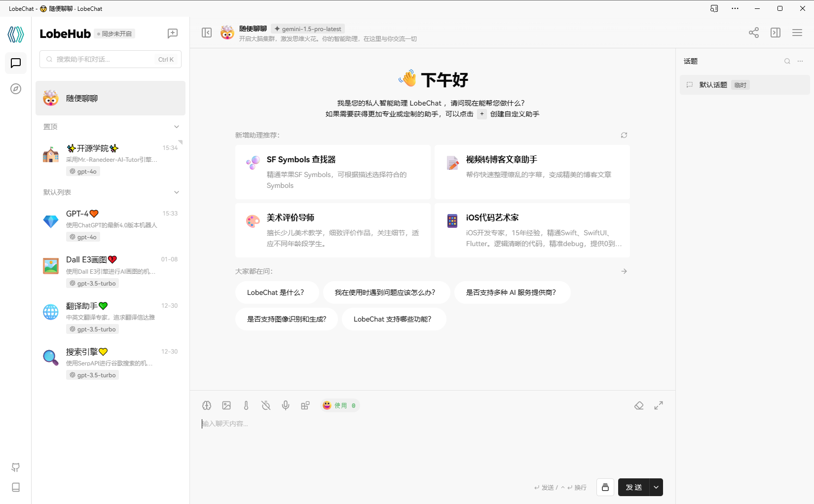Viewport: 814px width, 504px height.
Task: Ask 是否支持多种 AI 服务提供商?
Action: 512,292
